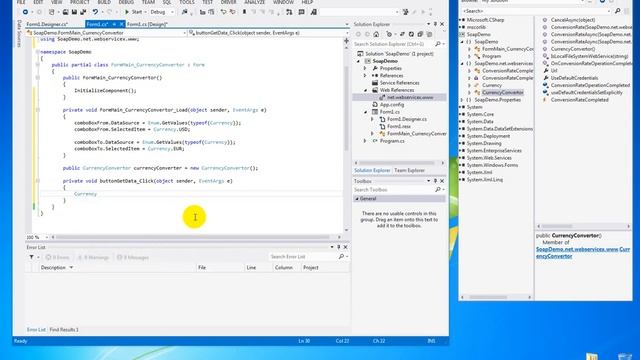Expand Program.cs in Solution Explorer
Image resolution: width=640 pixels, height=360 pixels.
(x=365, y=141)
